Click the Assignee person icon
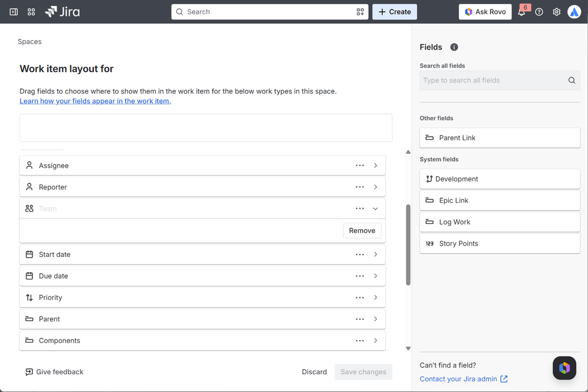Screen dimensions: 588x392 point(29,165)
